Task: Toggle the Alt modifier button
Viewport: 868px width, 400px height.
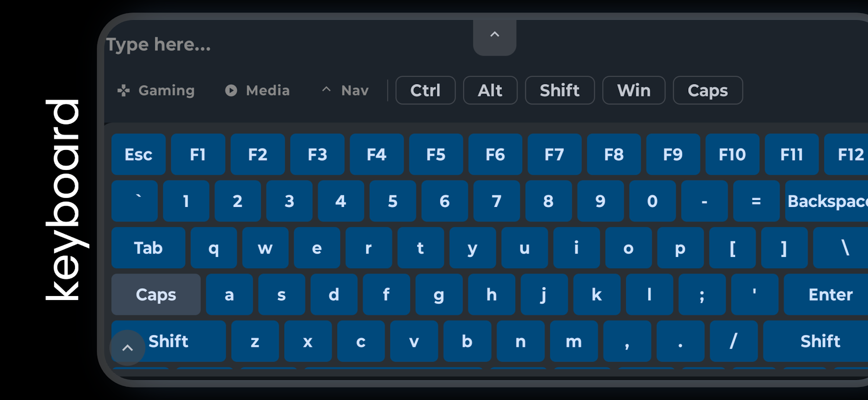Action: [490, 90]
